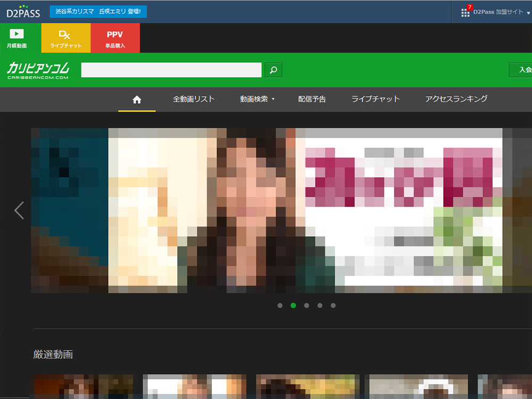Viewport: 532px width, 399px height.
Task: Click the red PPV 単品購入 tile
Action: pos(115,38)
